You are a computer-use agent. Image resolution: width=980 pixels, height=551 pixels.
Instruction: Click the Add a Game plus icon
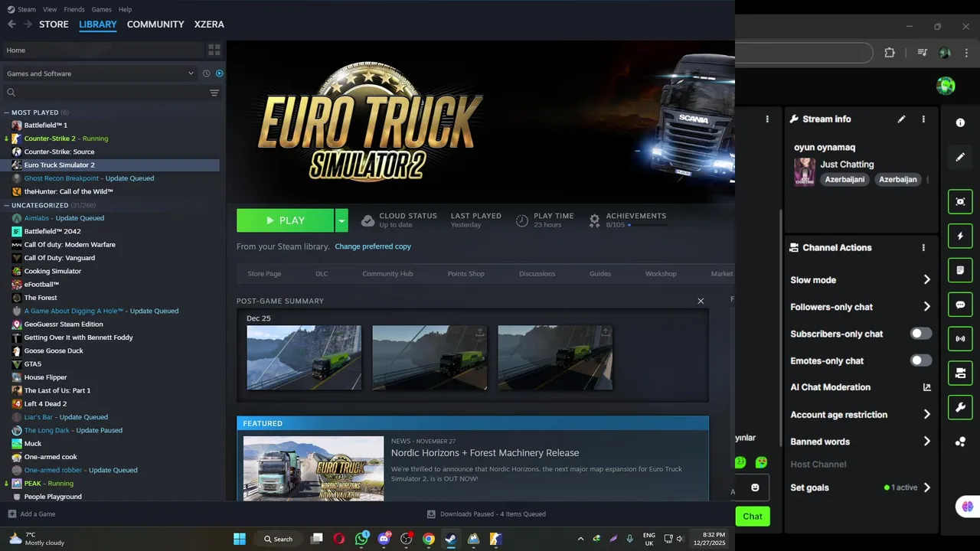tap(11, 514)
